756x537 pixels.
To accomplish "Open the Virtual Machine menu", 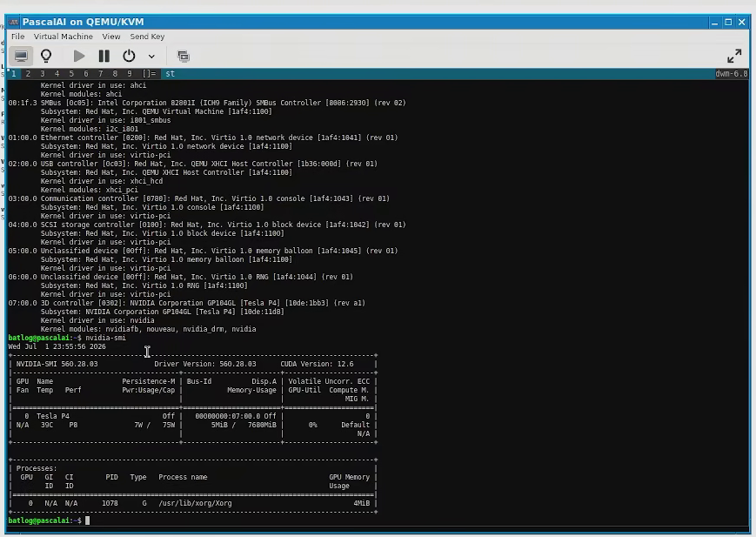I will point(64,37).
